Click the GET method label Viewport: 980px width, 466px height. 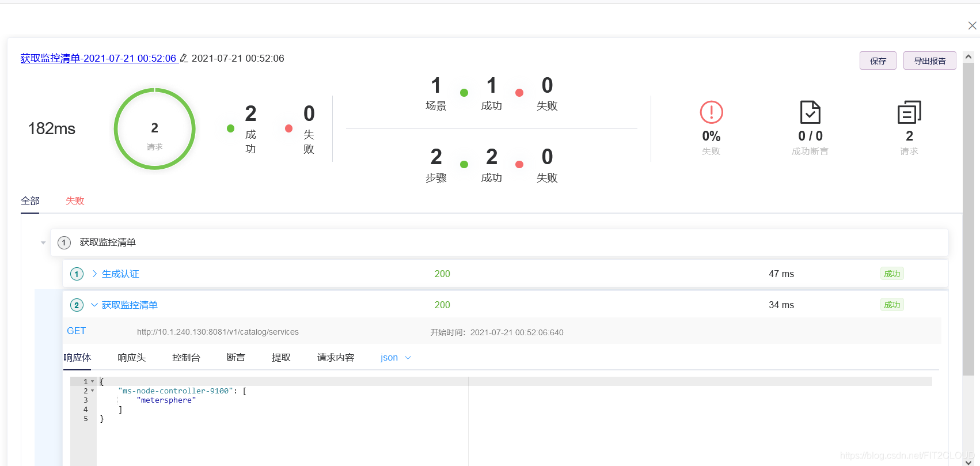coord(76,331)
